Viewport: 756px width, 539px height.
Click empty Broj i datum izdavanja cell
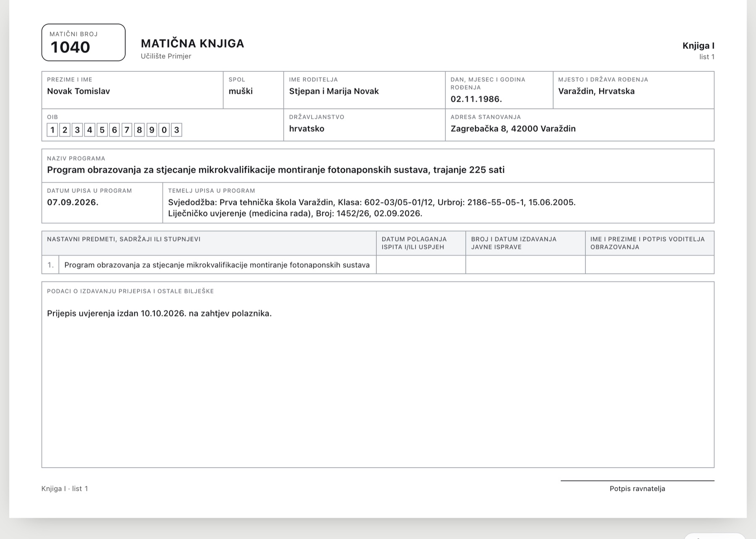click(525, 265)
